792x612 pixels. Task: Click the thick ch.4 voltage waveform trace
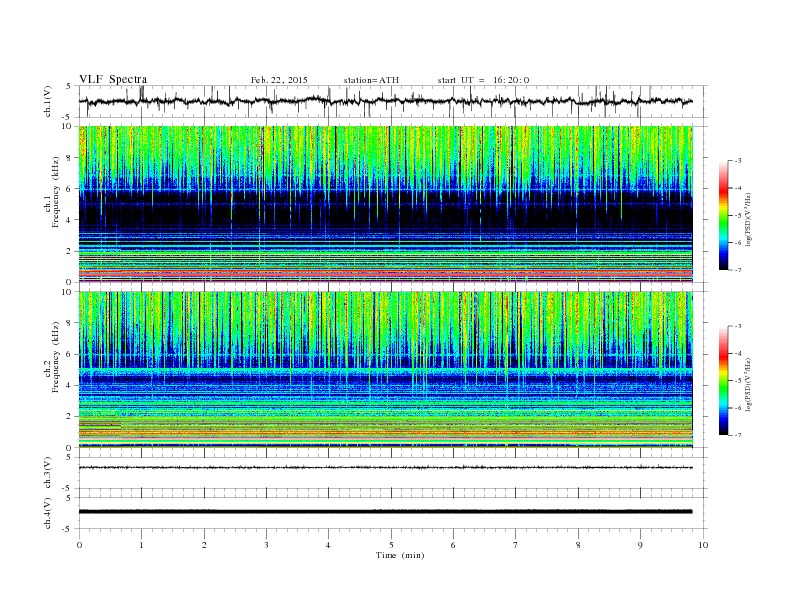(x=385, y=512)
